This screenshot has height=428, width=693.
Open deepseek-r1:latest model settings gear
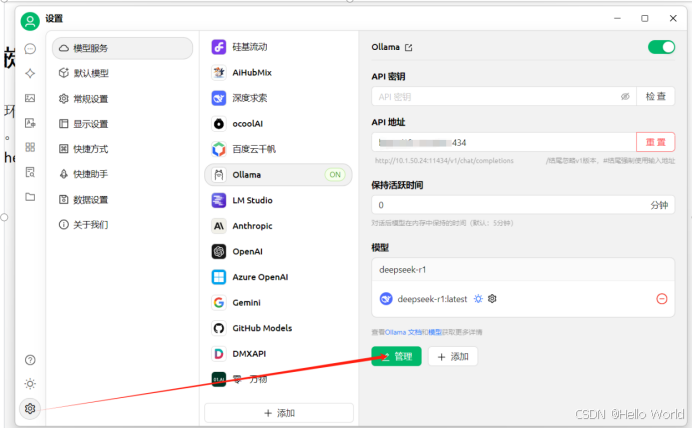pyautogui.click(x=492, y=299)
